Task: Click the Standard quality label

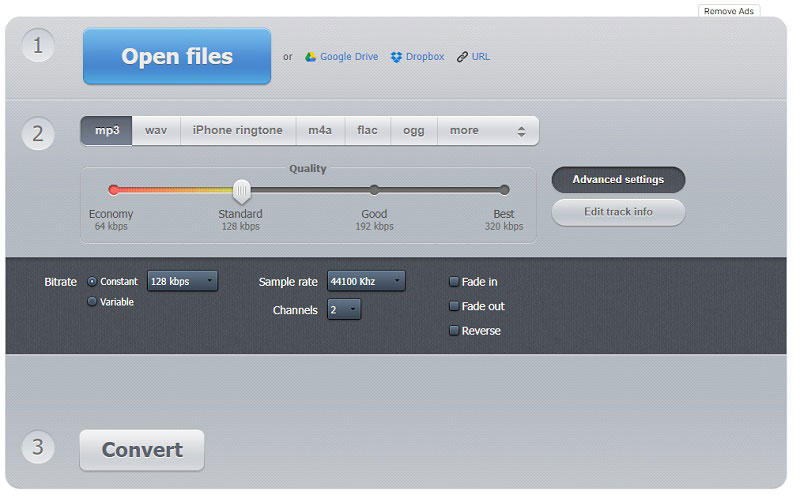Action: (x=240, y=214)
